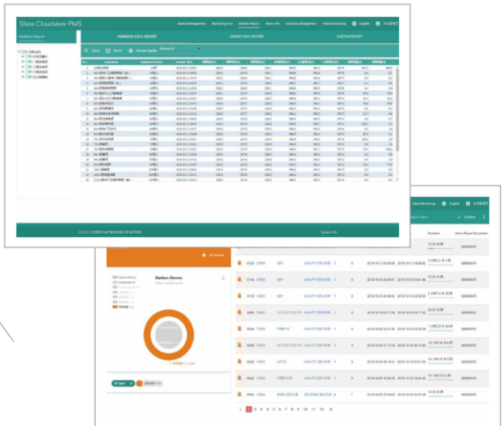Click GENERATE on alarm row 9090
This screenshot has height=426, width=504.
click(468, 313)
